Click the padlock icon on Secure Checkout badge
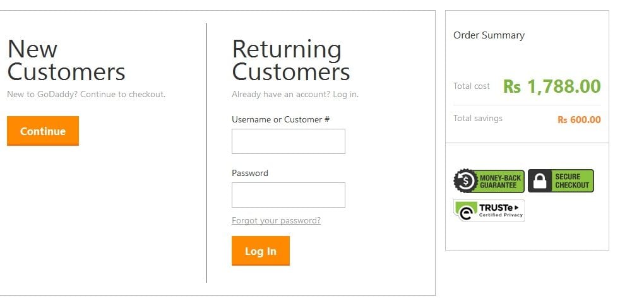 539,181
